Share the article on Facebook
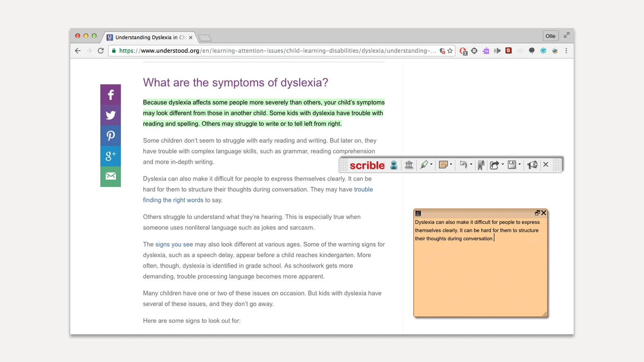 click(x=111, y=95)
